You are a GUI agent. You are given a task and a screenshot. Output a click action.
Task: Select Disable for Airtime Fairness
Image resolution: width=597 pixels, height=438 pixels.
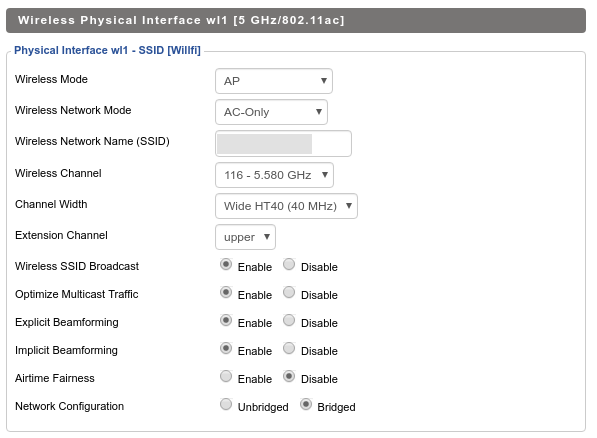289,376
